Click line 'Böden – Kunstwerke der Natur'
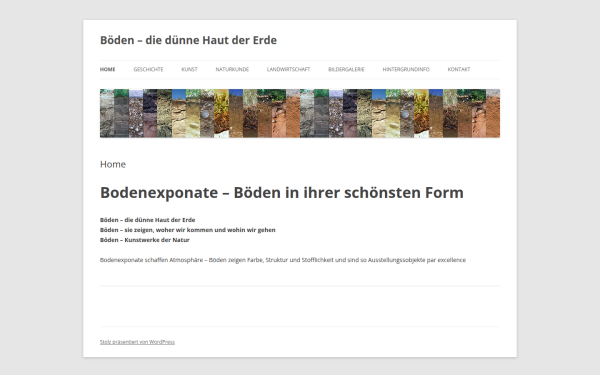600x375 pixels. click(x=145, y=240)
